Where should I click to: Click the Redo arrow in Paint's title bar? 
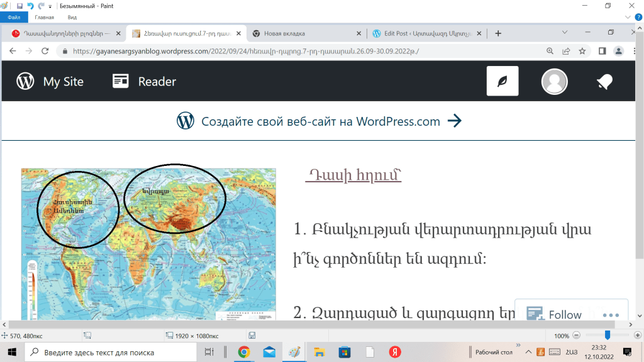point(41,6)
